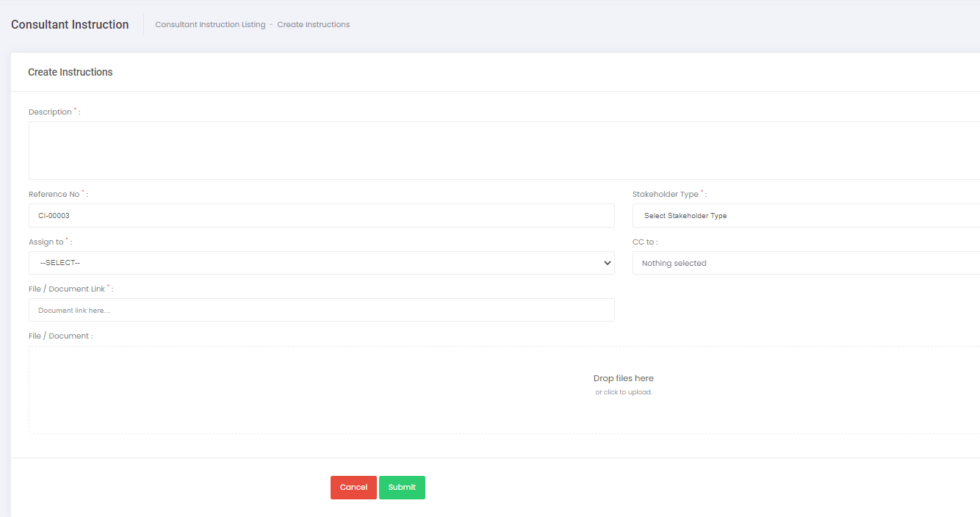Click the Reference No field containing CI-00003

[321, 216]
